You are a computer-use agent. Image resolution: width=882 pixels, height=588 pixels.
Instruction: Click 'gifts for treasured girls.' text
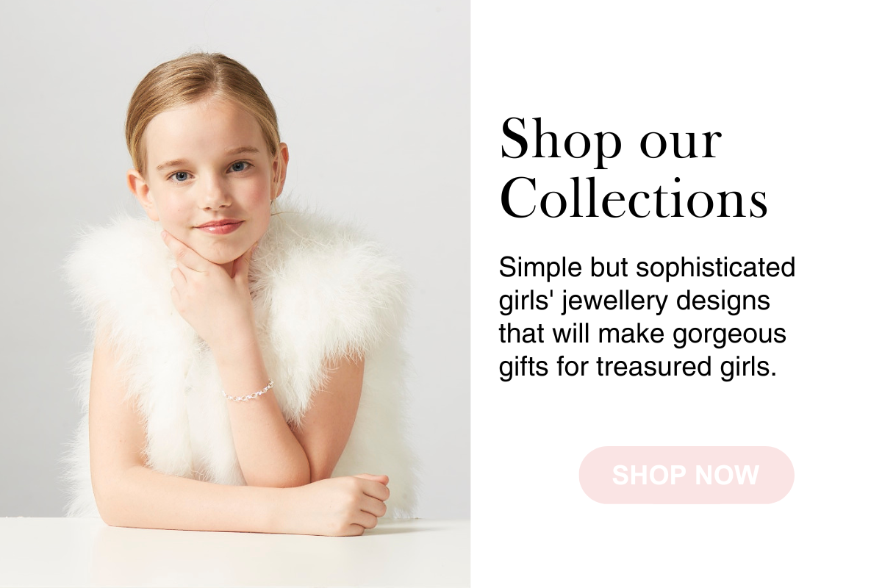point(637,366)
